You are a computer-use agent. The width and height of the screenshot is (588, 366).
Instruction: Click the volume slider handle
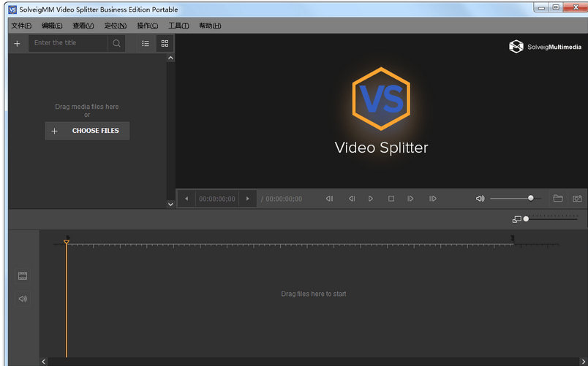pos(531,198)
